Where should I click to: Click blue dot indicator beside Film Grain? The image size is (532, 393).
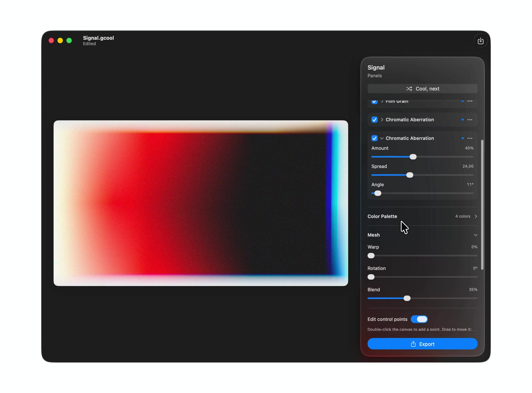(x=462, y=101)
